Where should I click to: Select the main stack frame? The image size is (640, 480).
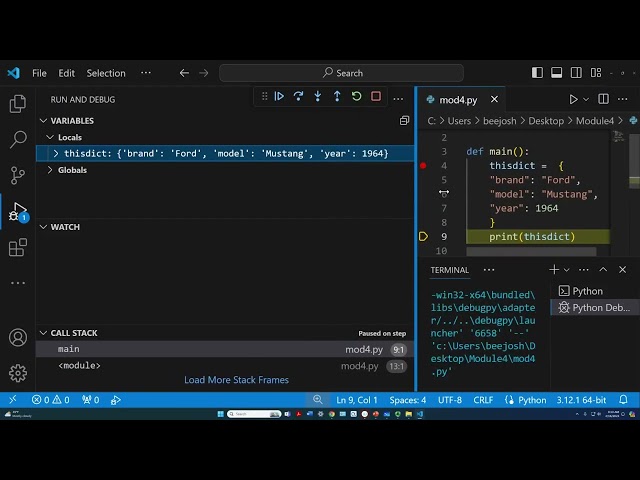tap(225, 349)
